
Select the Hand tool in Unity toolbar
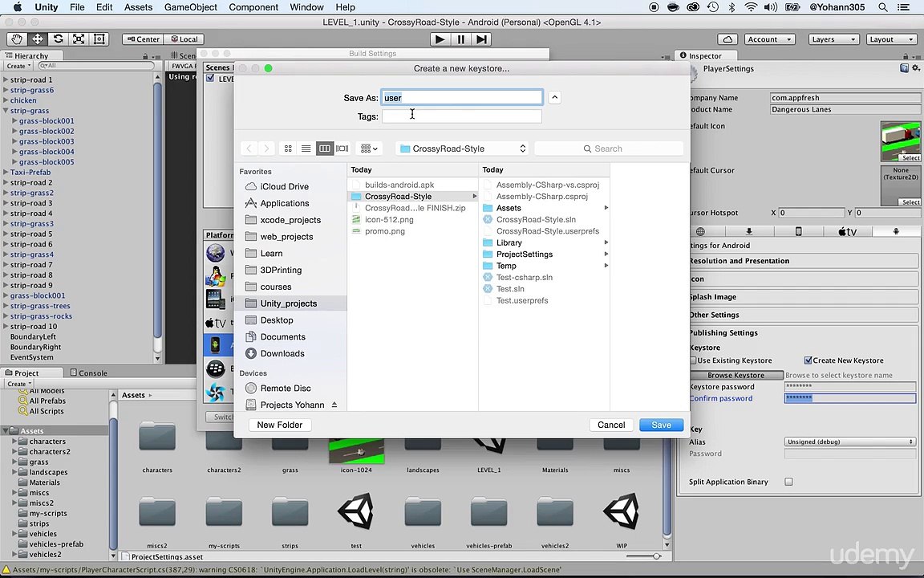click(17, 39)
